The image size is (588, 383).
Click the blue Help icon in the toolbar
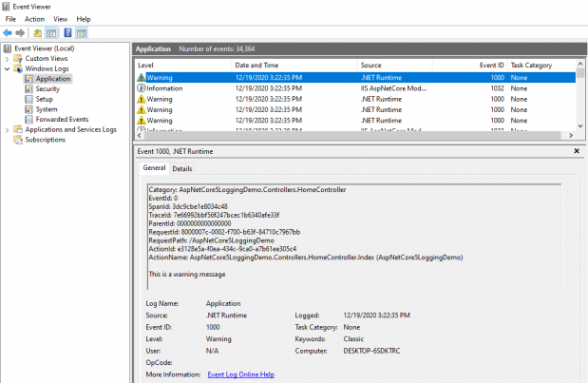click(67, 32)
